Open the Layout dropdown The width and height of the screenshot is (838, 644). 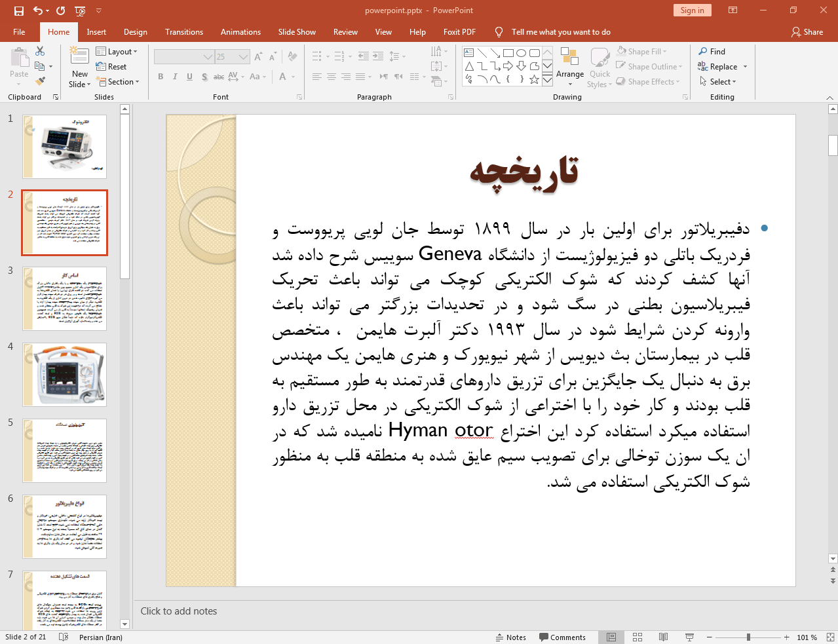point(117,52)
